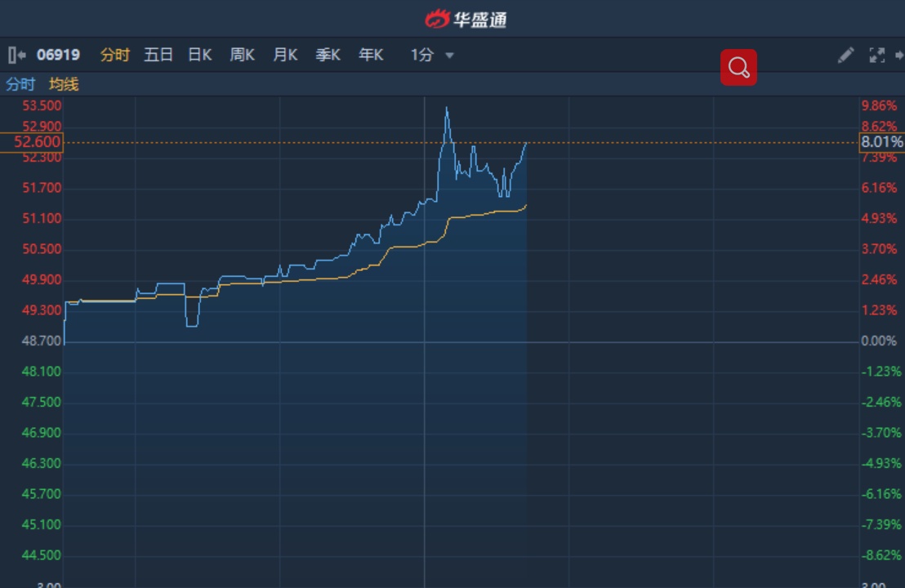Switch to the 分时 chart tab
The height and width of the screenshot is (588, 905).
point(114,55)
